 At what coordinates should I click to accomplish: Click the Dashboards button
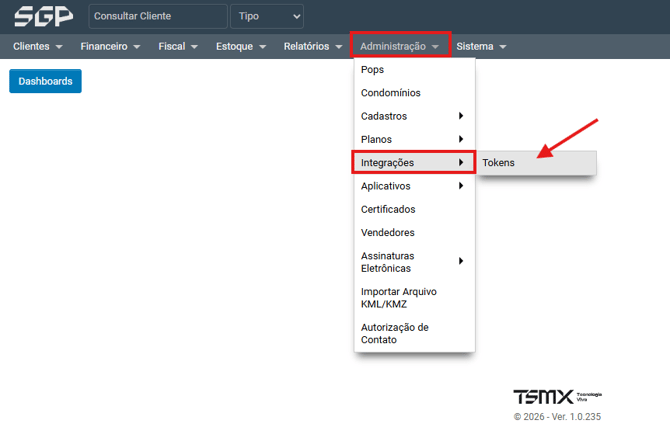(x=45, y=81)
